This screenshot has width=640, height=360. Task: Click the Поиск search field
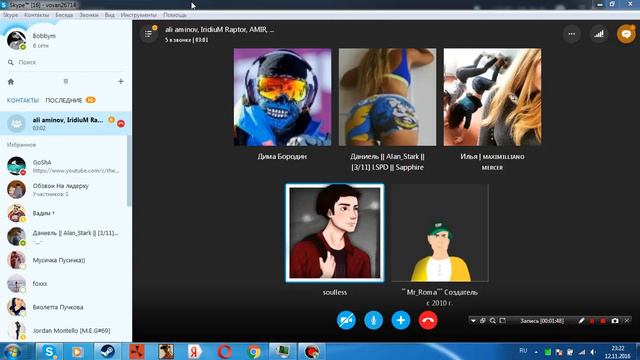click(65, 62)
